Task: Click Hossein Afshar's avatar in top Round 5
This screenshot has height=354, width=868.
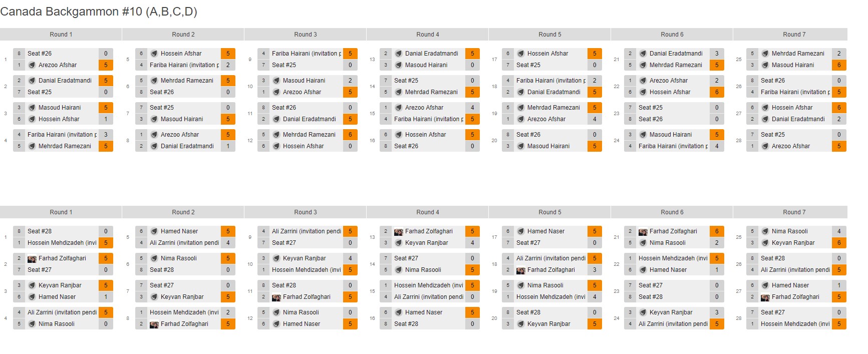Action: click(521, 54)
